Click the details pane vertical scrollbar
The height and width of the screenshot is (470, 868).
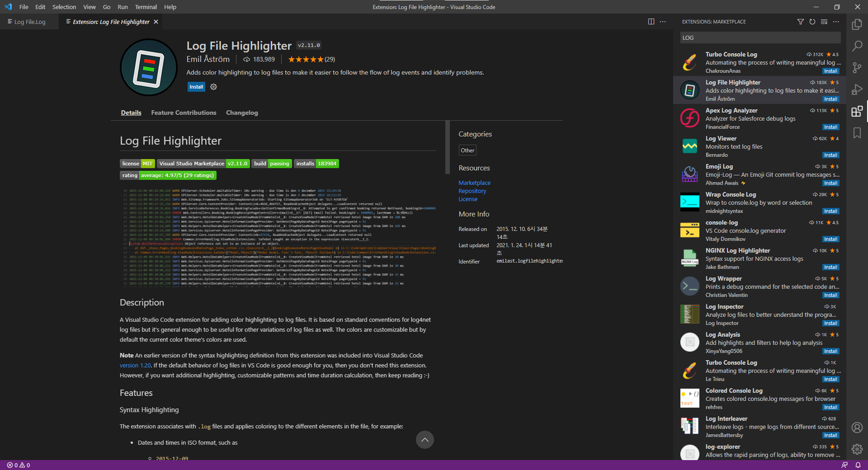(448, 147)
